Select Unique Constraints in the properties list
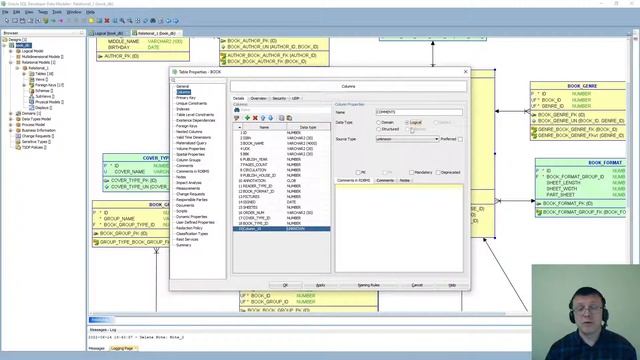Screen dimensions: 640x360 (191, 104)
